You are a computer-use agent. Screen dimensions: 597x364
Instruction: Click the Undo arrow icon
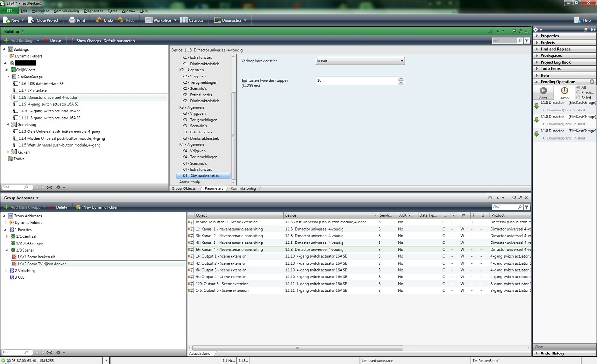[98, 20]
